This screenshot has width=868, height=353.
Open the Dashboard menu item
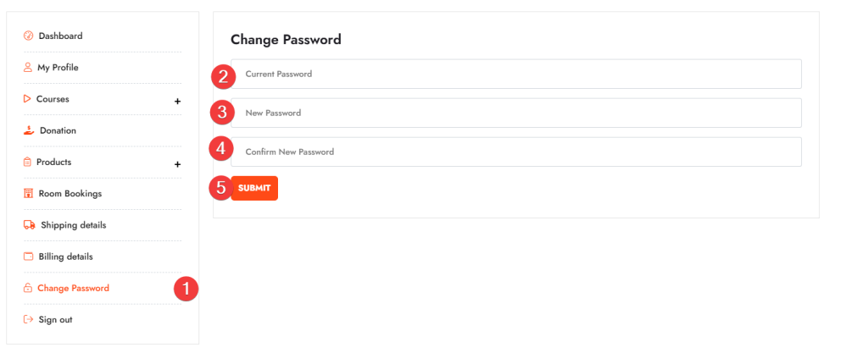[60, 36]
